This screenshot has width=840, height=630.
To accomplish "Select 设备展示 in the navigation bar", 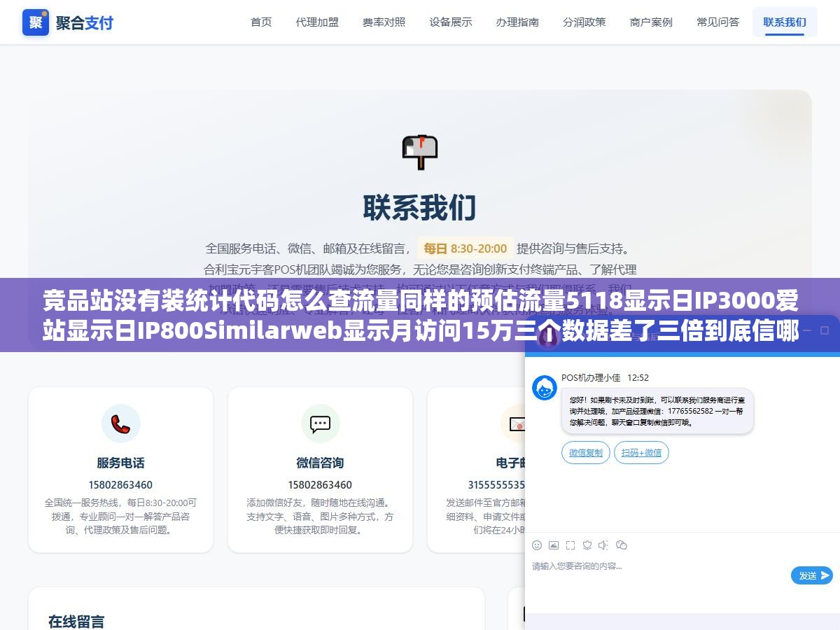I will click(451, 22).
